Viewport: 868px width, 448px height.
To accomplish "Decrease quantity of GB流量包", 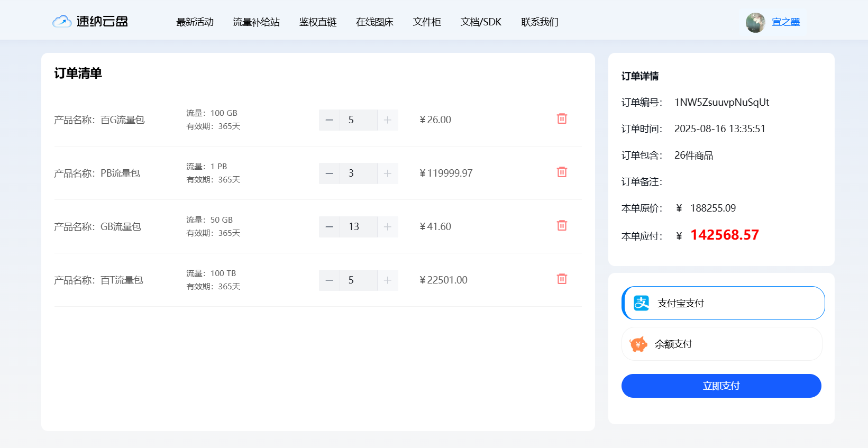I will (330, 227).
